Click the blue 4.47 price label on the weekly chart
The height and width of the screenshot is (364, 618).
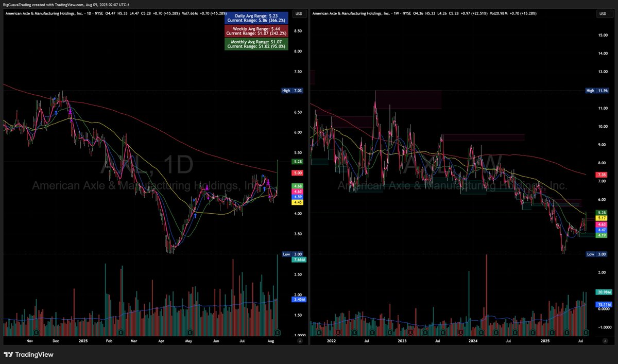pos(603,230)
